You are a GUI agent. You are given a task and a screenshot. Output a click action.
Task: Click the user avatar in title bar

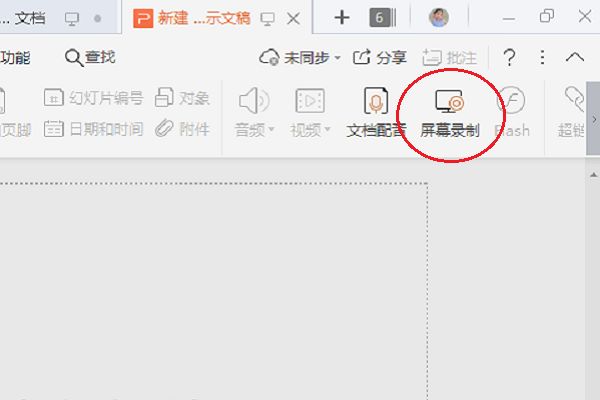point(439,17)
